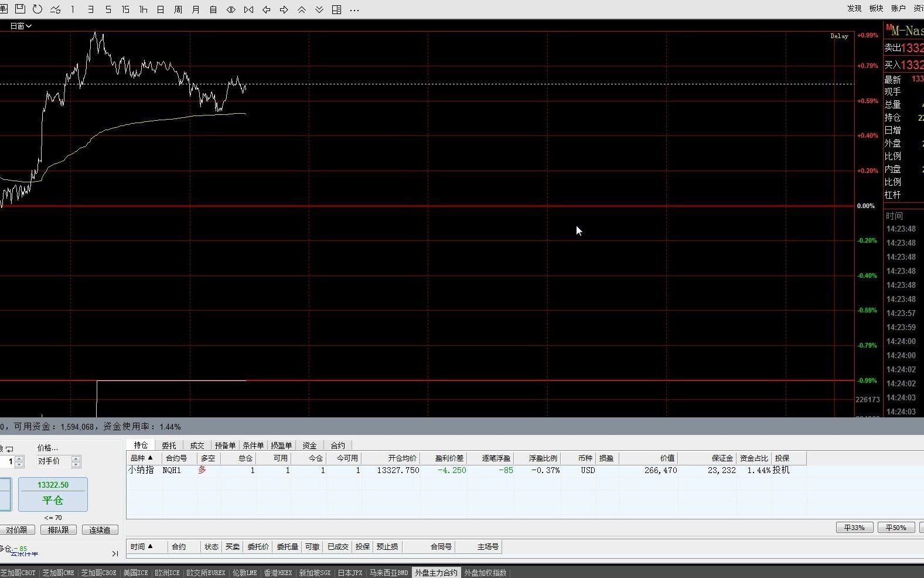Select the 新加坡SGX exchange tab
The image size is (924, 578).
point(315,573)
